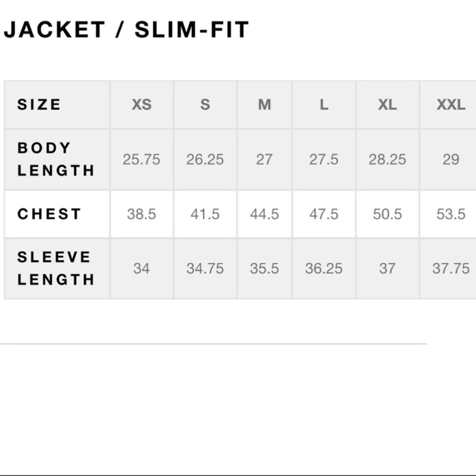Click the XL chest value 50.5
Screen dimensions: 476x476
387,214
